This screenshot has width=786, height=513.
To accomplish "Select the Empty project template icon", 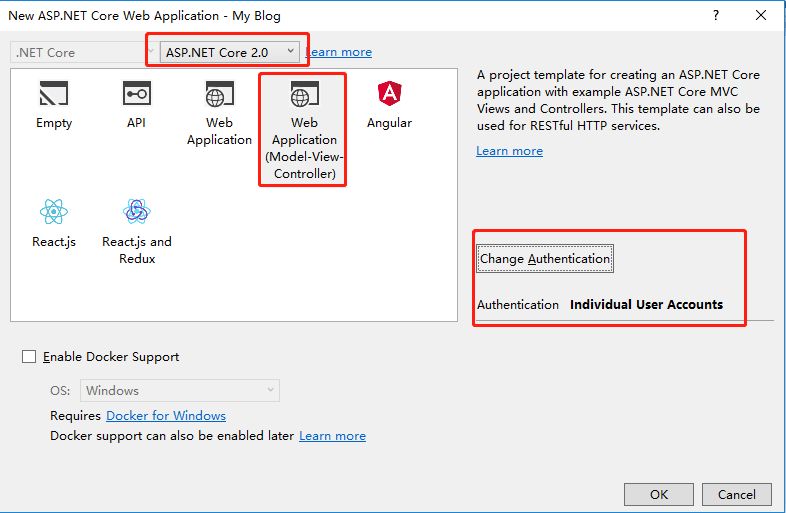I will click(54, 93).
